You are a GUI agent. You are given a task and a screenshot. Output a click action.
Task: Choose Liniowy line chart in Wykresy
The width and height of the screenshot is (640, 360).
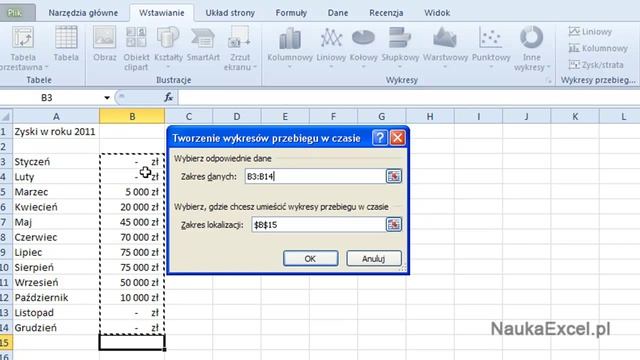tap(331, 48)
